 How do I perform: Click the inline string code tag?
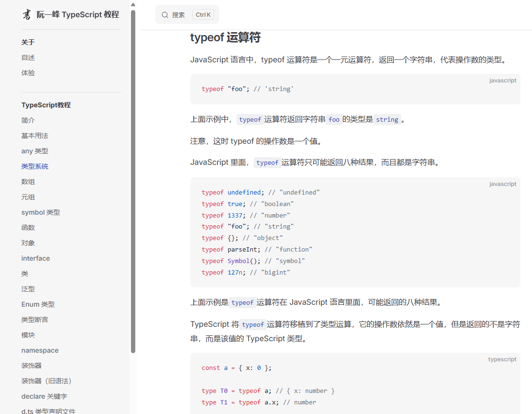[387, 120]
